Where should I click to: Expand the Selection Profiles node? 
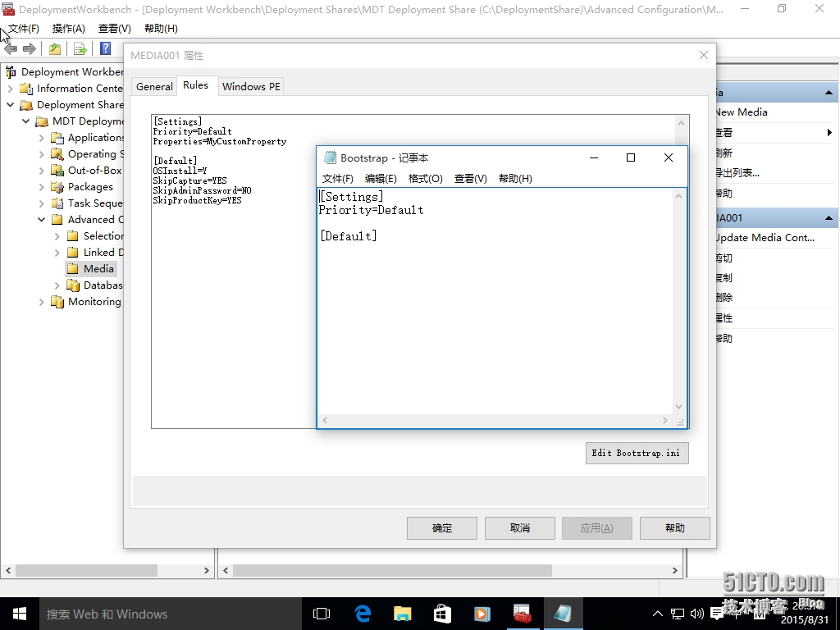[x=57, y=236]
